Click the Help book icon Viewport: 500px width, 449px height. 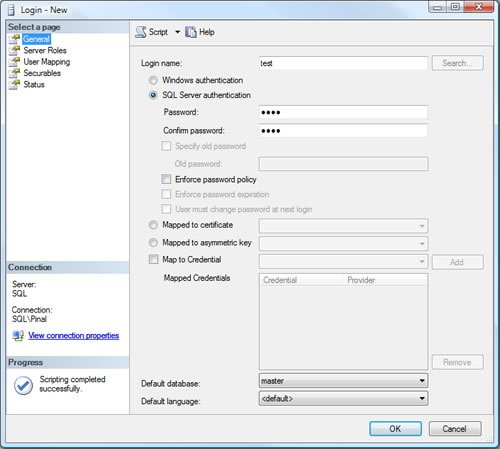pyautogui.click(x=191, y=32)
